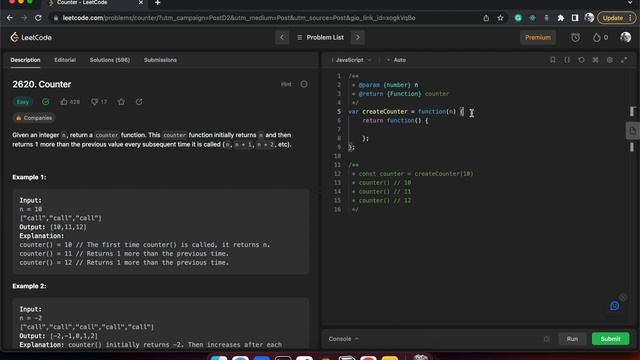
Task: Toggle editor fullscreen icon
Action: click(624, 60)
